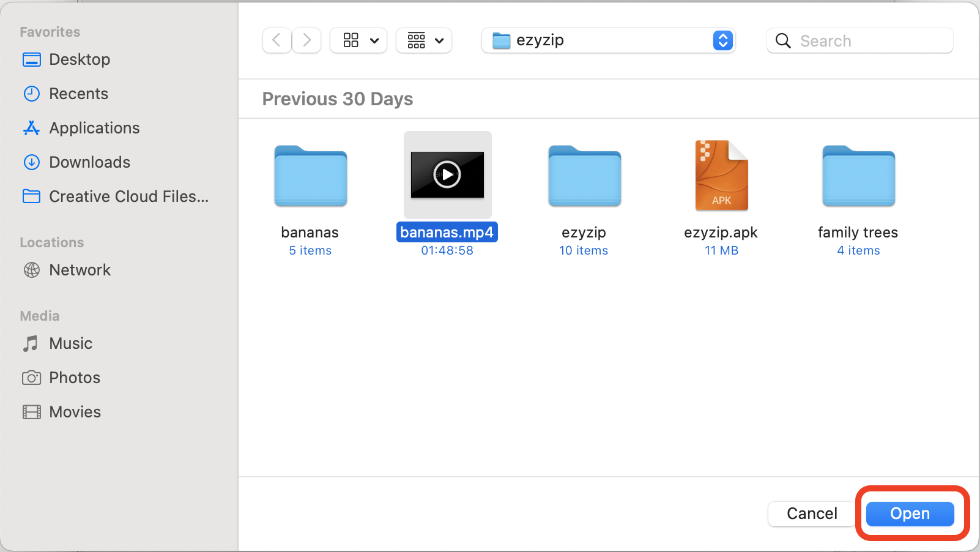Screen dimensions: 980x552
Task: Navigate forward with the right arrow
Action: pos(306,40)
